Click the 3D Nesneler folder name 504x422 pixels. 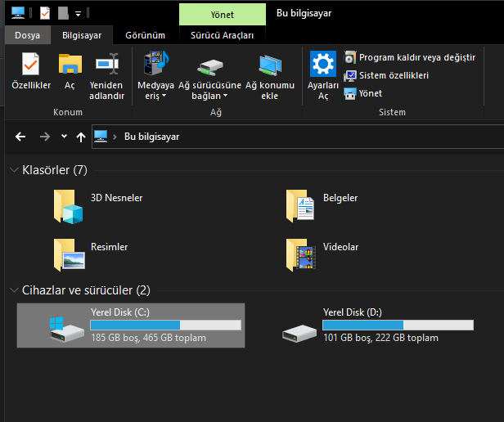pos(117,198)
